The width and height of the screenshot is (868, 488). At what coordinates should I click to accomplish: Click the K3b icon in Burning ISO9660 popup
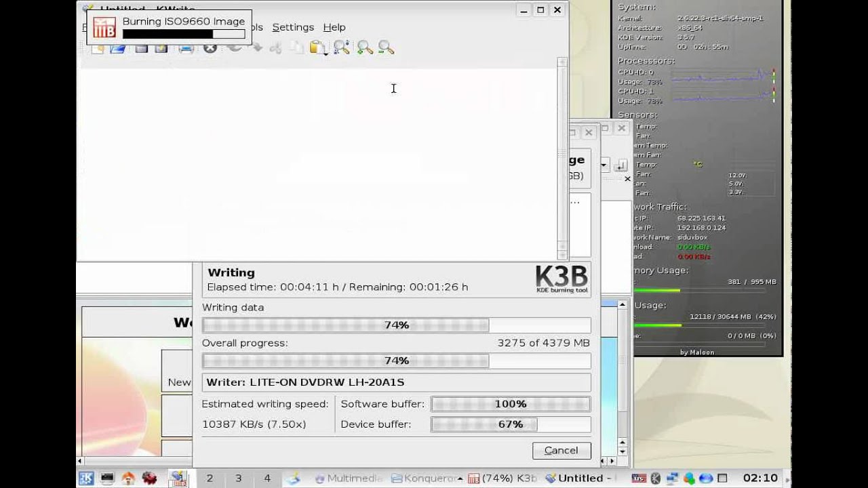[104, 28]
